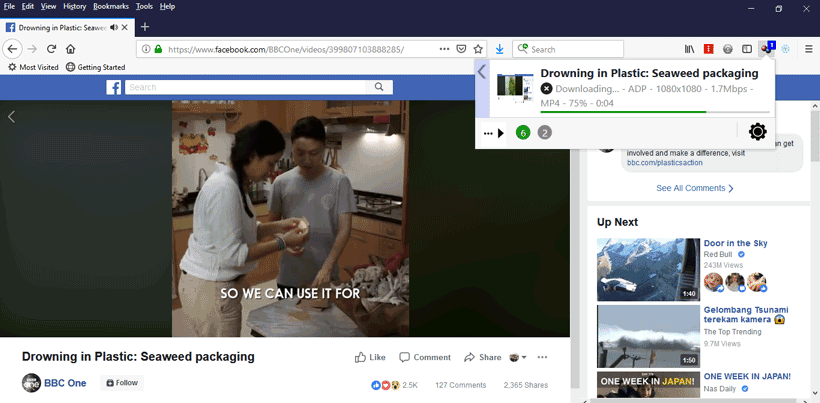820x403 pixels.
Task: Open Getting Started bookmark
Action: 96,67
